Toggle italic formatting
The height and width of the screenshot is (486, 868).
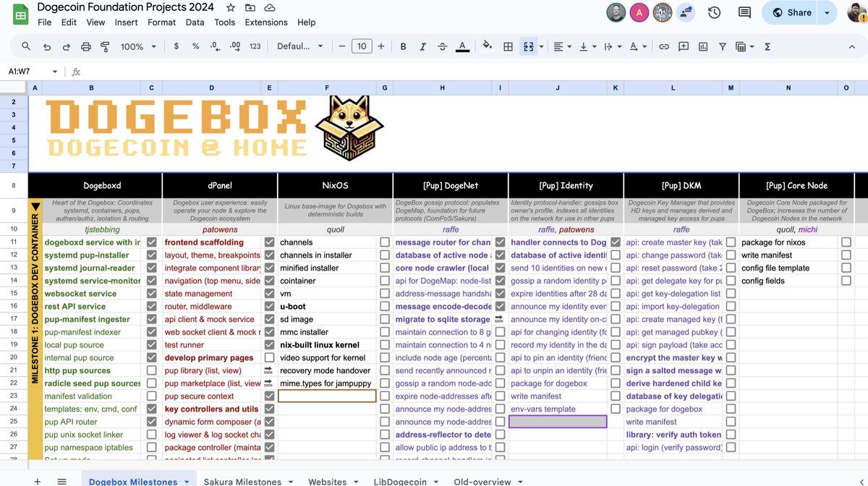pyautogui.click(x=422, y=46)
